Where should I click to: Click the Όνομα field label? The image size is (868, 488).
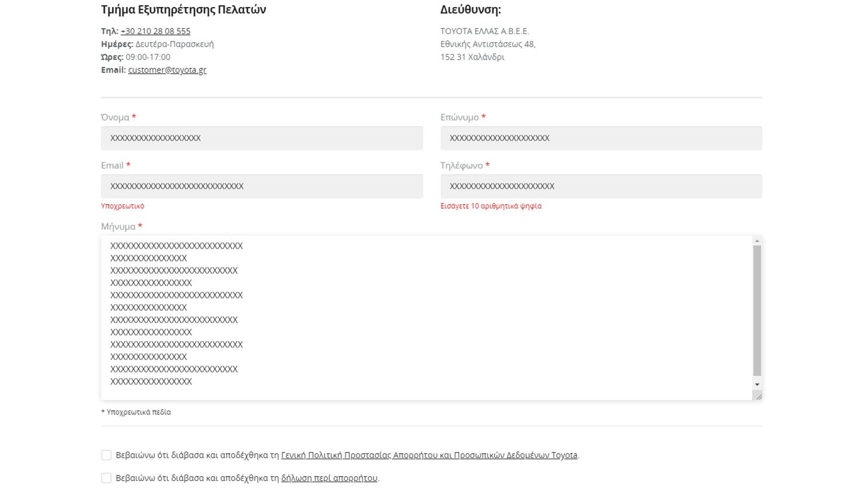pyautogui.click(x=115, y=117)
